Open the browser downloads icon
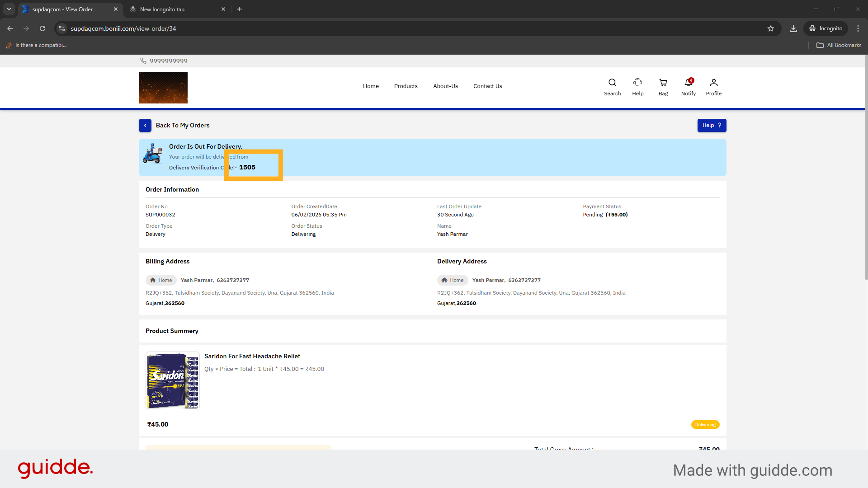868x488 pixels. (x=793, y=28)
